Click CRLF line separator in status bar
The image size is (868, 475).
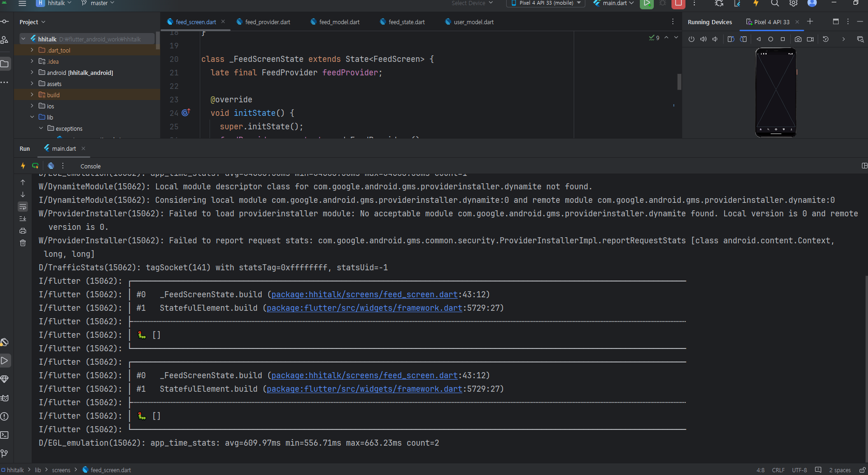(x=778, y=470)
